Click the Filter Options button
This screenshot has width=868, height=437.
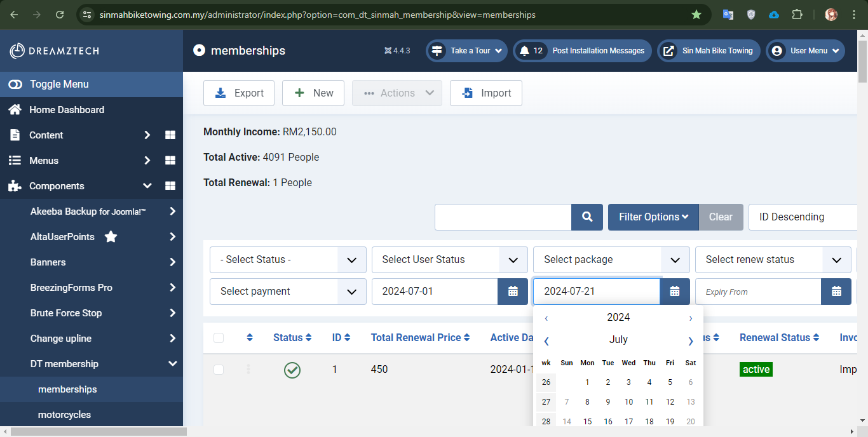[x=653, y=217]
